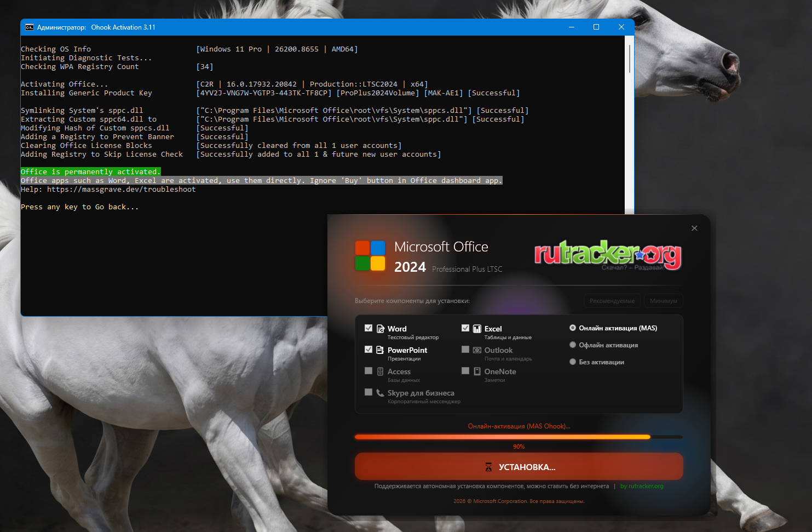
Task: Click the 'Installing Generic Product Key' console line
Action: coord(87,93)
